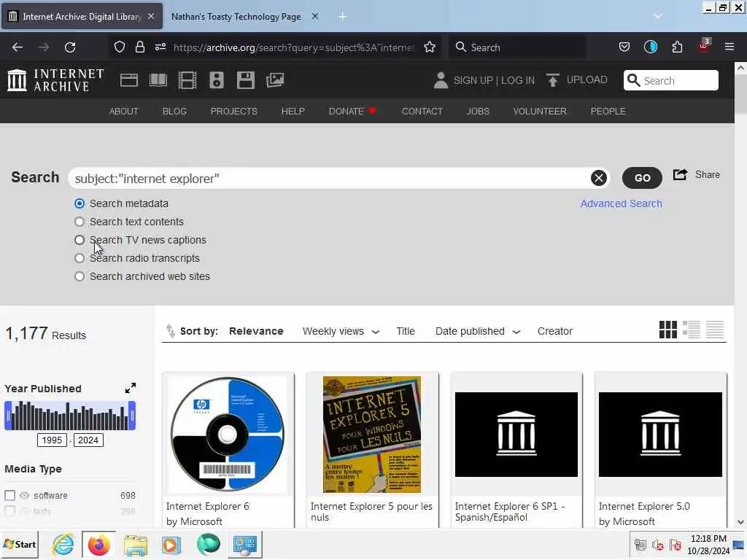
Task: Open the Audio speaker icon
Action: pos(216,80)
